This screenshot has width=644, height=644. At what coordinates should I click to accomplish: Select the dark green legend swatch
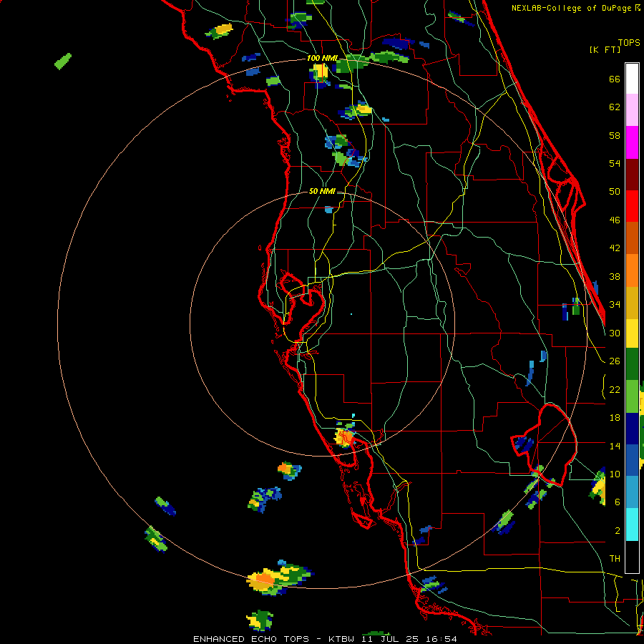pyautogui.click(x=632, y=364)
